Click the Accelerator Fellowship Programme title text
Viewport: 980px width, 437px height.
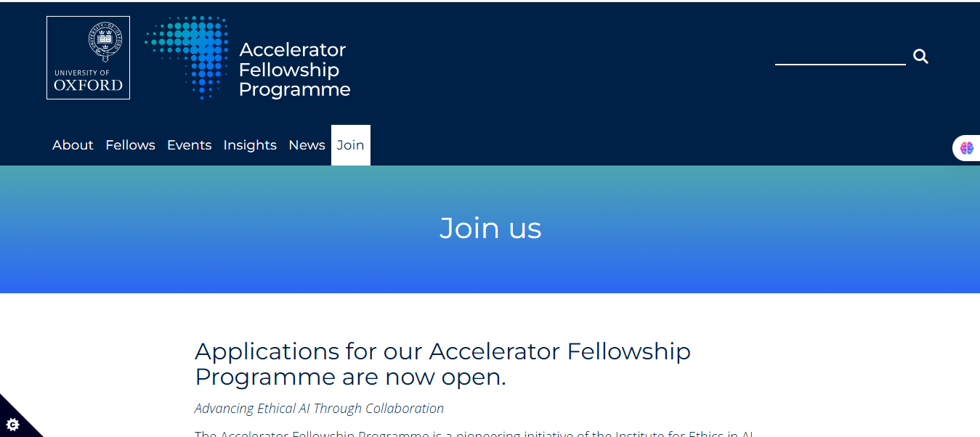coord(293,70)
